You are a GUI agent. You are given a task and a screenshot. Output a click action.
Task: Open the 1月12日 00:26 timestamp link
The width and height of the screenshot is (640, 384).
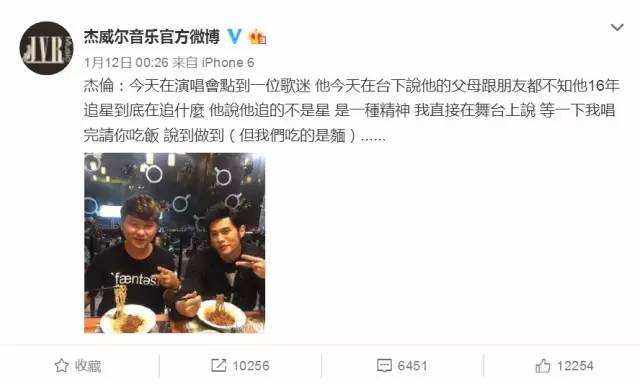tap(126, 62)
